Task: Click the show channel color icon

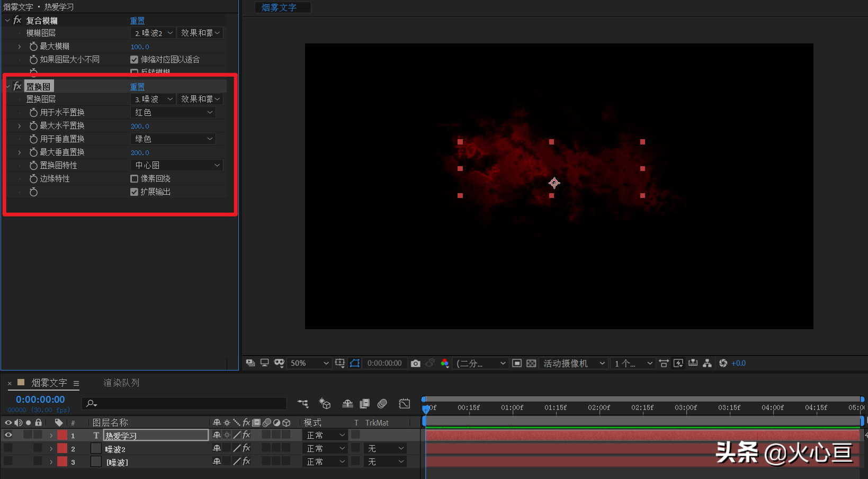Action: pyautogui.click(x=445, y=363)
